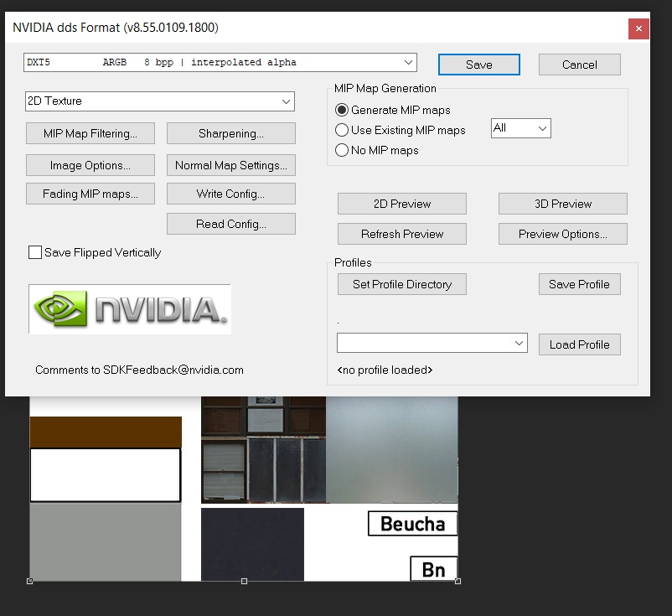Click the gray rectangle in the canvas

(106, 542)
